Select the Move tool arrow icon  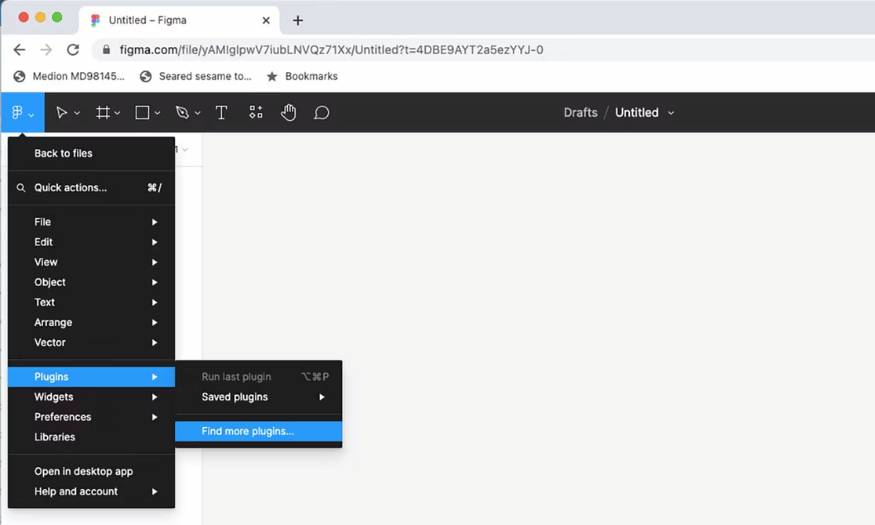pyautogui.click(x=62, y=113)
